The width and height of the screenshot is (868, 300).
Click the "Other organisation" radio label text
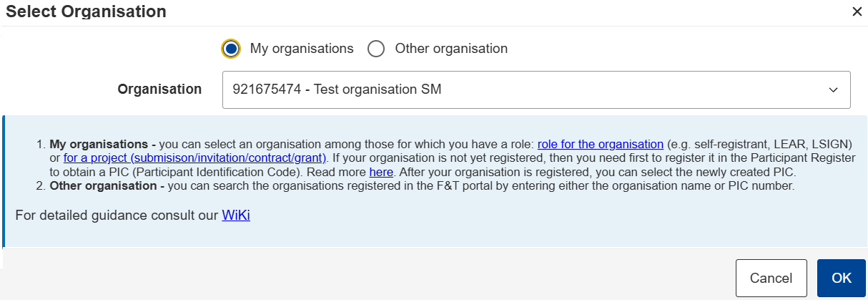tap(451, 49)
